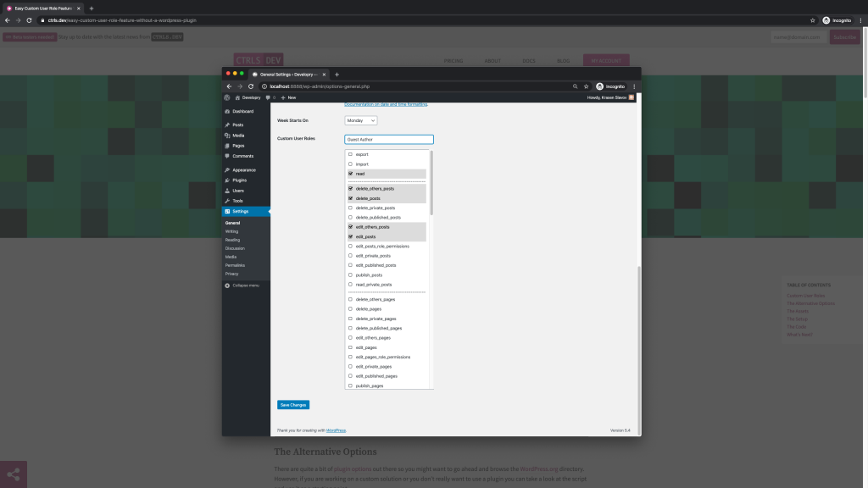Image resolution: width=868 pixels, height=488 pixels.
Task: Open the Comments bubble icon in the admin bar
Action: tap(269, 97)
